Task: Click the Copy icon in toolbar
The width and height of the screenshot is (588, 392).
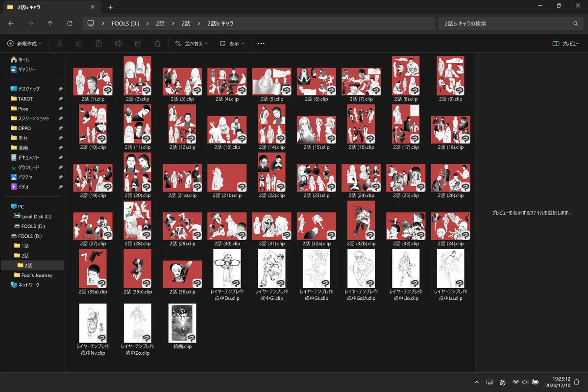Action: pyautogui.click(x=79, y=44)
